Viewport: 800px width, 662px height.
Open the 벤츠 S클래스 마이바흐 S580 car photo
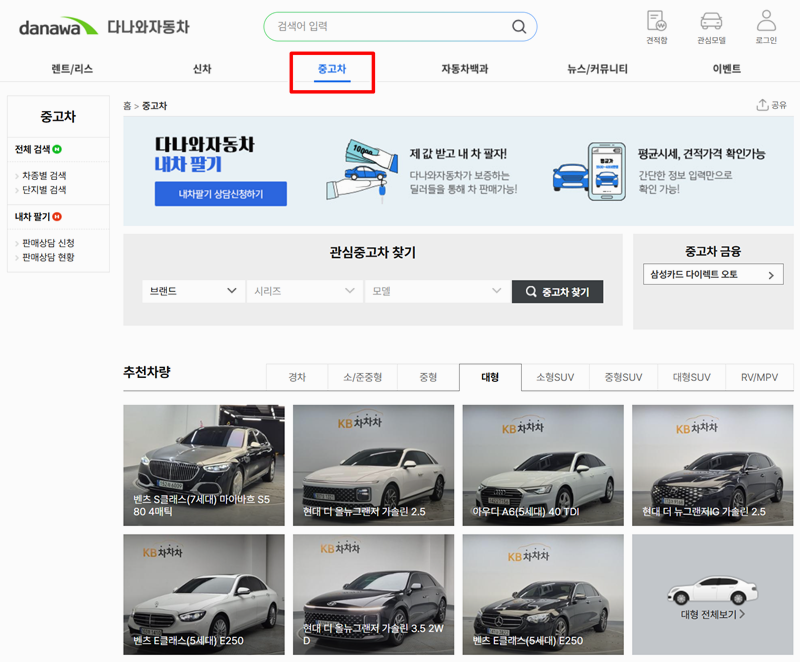coord(204,465)
